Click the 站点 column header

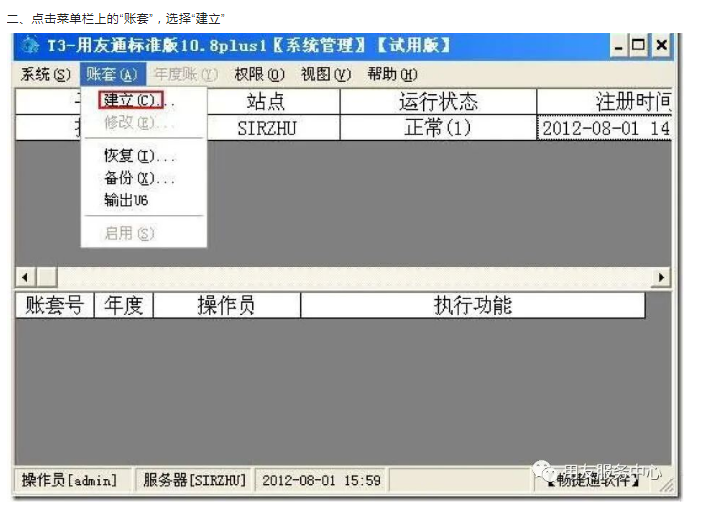273,101
